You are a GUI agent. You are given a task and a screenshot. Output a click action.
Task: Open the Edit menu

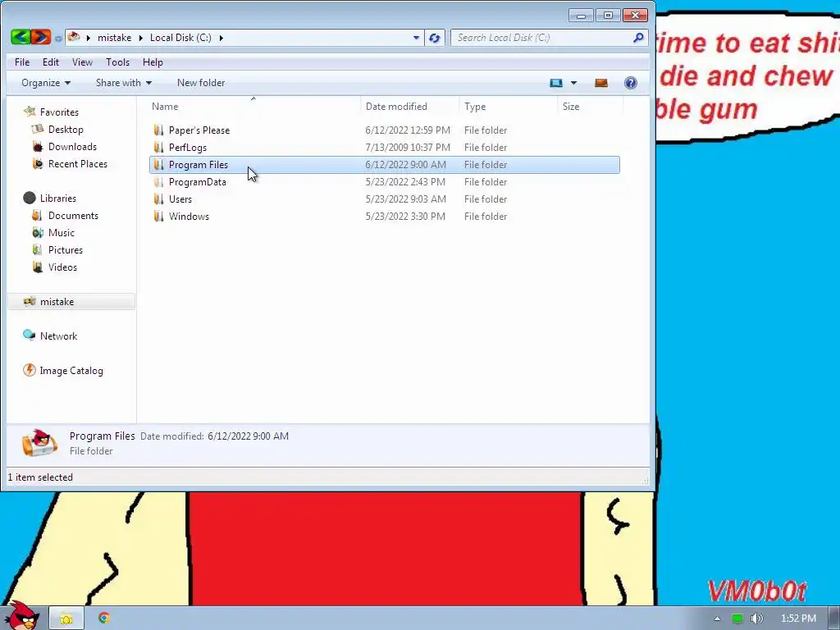click(51, 62)
